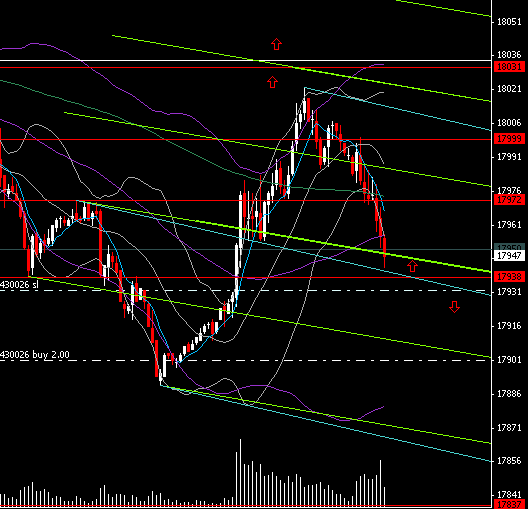Click the red 17938 price level label
Screen dimensions: 528x509
509,277
